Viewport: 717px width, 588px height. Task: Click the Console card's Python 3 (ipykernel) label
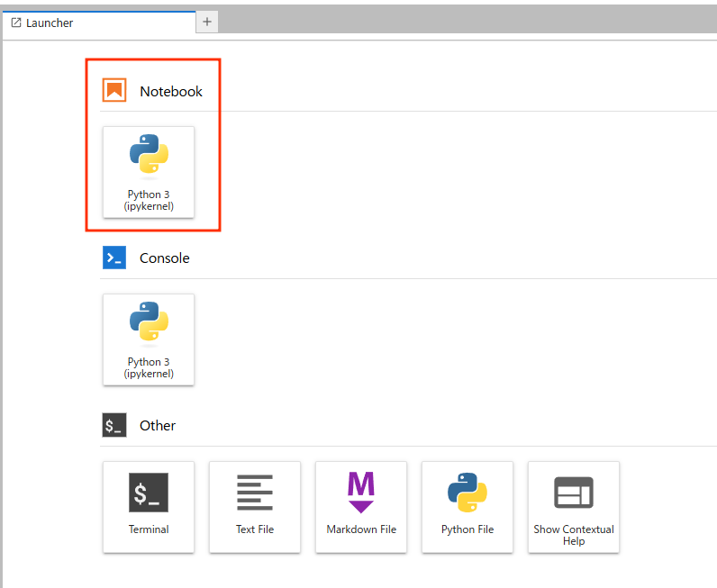[149, 367]
